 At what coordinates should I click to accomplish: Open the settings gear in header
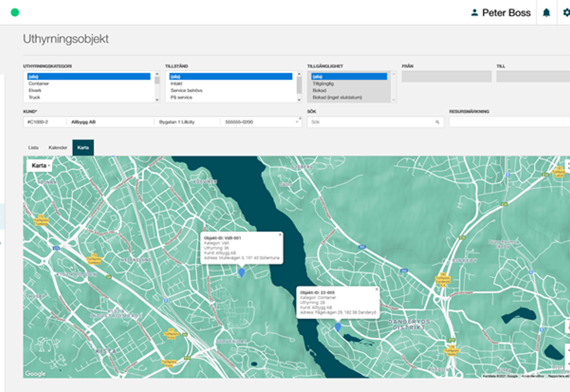(566, 13)
